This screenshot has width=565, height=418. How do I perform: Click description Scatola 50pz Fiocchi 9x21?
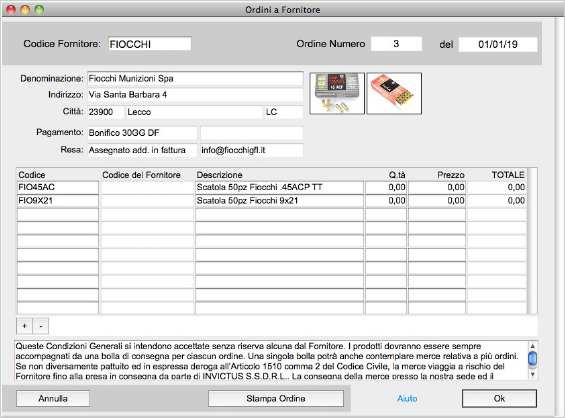pos(279,201)
